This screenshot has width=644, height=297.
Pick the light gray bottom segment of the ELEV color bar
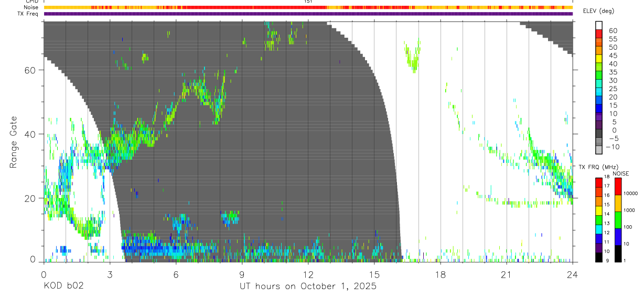pos(599,150)
